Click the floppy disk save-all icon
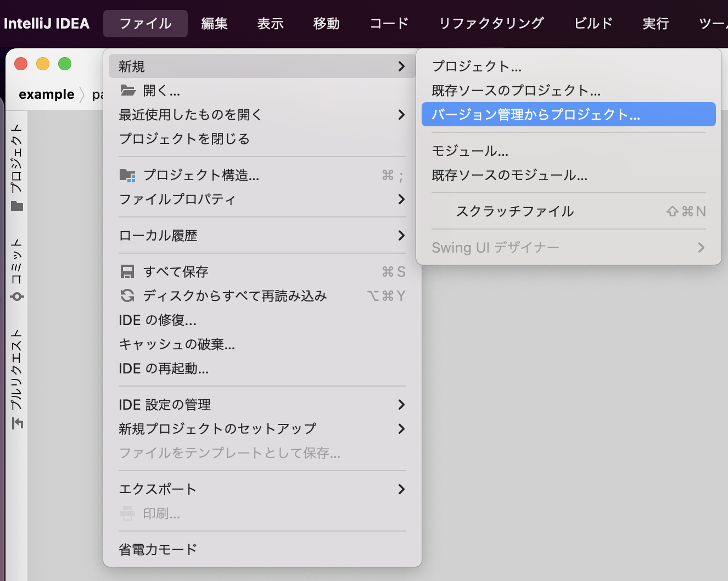728x581 pixels. click(x=127, y=272)
